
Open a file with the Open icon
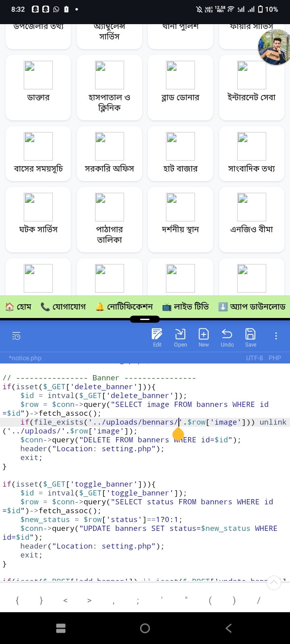coord(180,337)
